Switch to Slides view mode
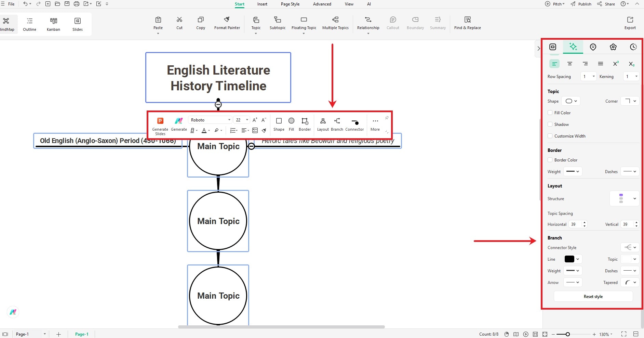 pyautogui.click(x=78, y=24)
